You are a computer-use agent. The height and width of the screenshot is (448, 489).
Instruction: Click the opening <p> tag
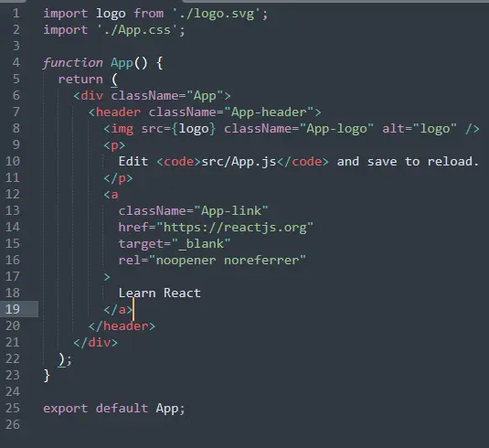[x=114, y=145]
